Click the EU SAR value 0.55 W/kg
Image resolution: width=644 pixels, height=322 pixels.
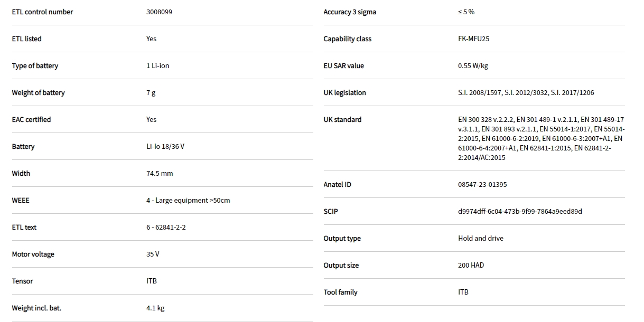coord(473,65)
